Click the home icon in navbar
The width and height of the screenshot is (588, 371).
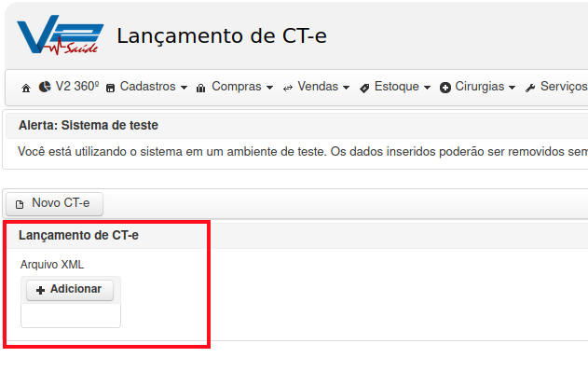pyautogui.click(x=26, y=89)
